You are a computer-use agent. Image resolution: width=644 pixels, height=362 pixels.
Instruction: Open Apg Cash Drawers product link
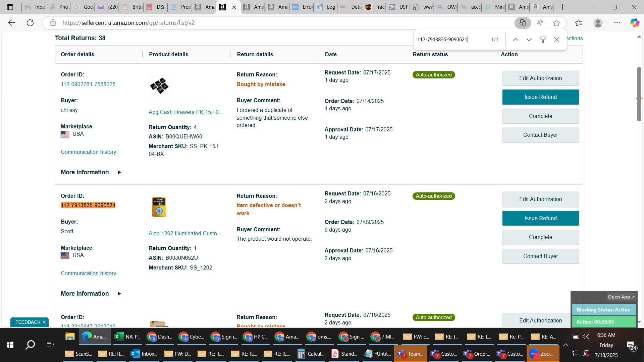click(x=186, y=112)
